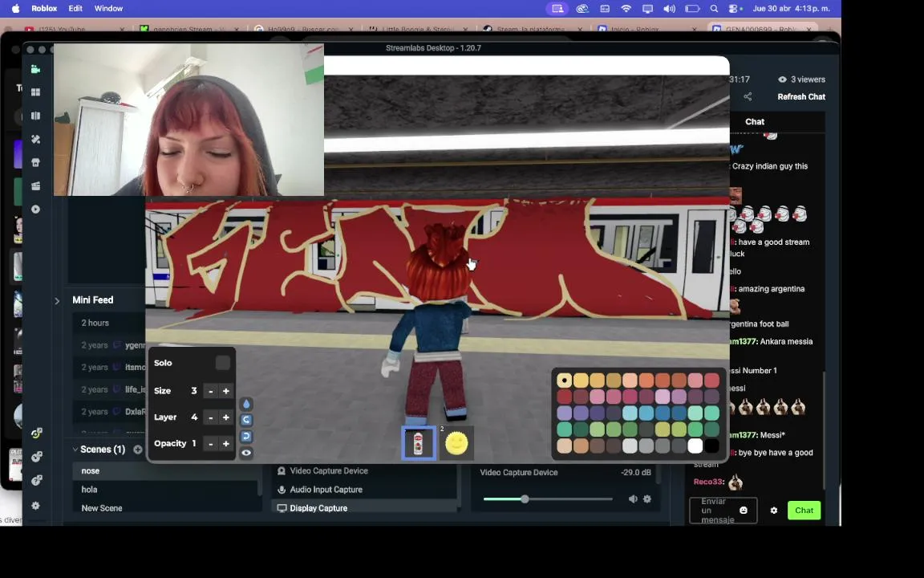Open macOS Control Center in menu bar

tap(735, 9)
